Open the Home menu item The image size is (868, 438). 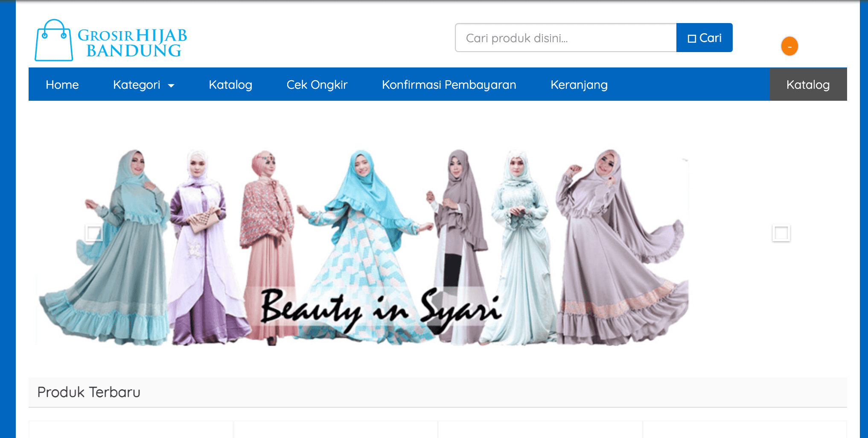tap(62, 85)
